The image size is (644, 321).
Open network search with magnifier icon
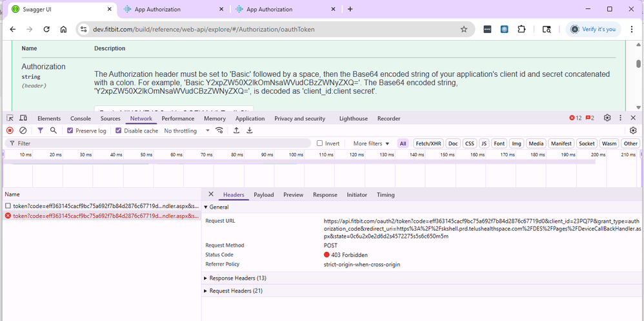click(x=54, y=130)
